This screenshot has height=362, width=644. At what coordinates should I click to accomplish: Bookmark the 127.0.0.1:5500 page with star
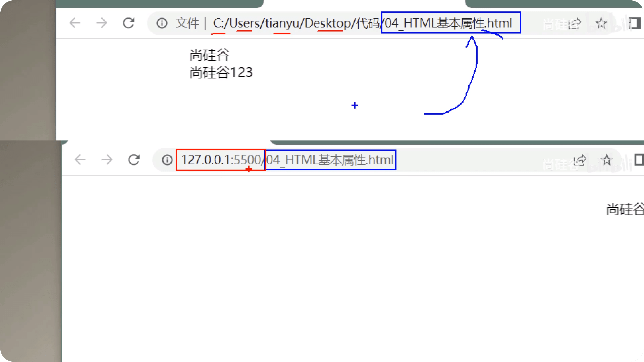coord(606,160)
